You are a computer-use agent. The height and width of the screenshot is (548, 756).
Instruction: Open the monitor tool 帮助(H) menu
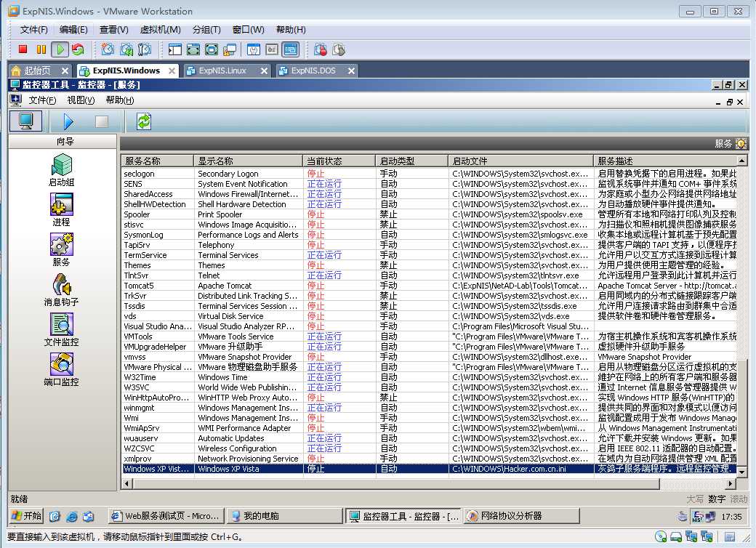(x=119, y=100)
